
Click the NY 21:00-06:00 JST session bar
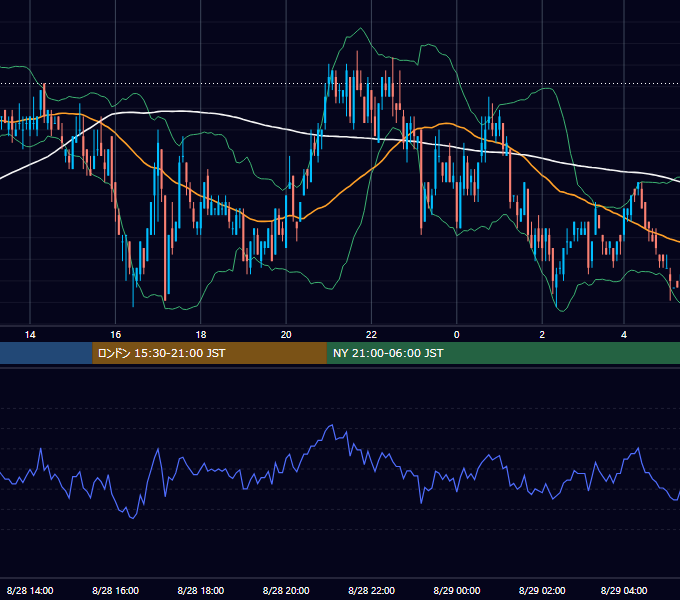[503, 353]
